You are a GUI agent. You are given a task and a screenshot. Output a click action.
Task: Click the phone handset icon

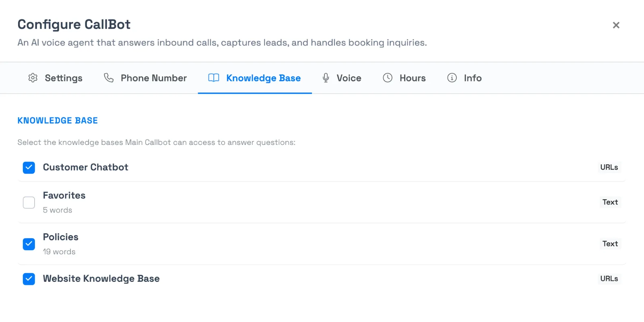[109, 78]
